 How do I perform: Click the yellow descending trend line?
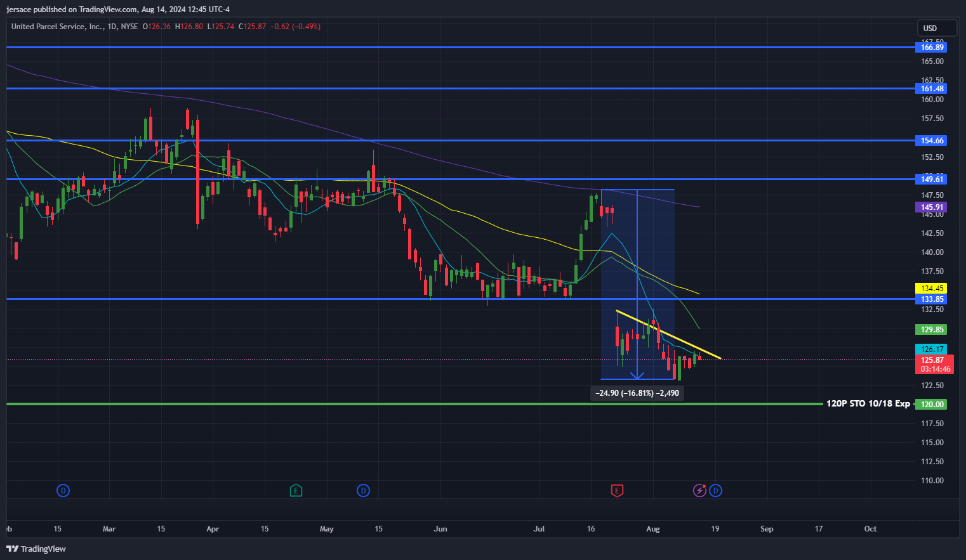coord(669,335)
